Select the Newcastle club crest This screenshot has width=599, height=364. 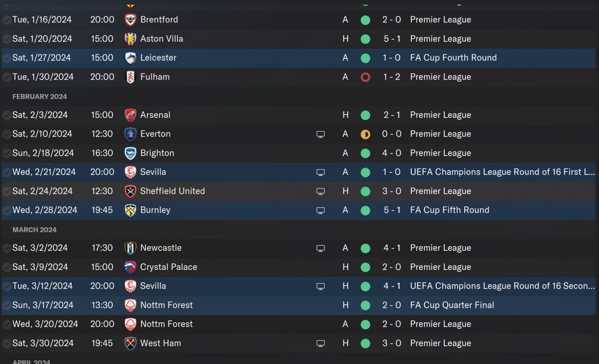pyautogui.click(x=130, y=248)
